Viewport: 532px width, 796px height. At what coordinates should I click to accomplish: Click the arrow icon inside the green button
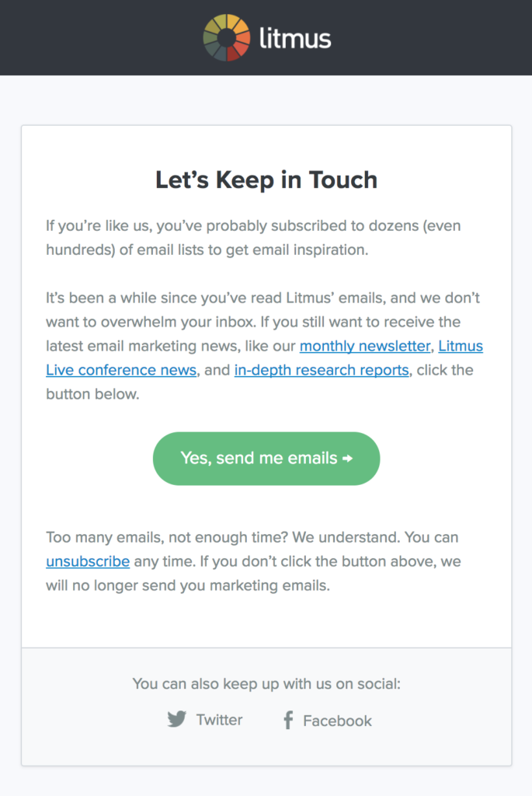click(x=347, y=459)
